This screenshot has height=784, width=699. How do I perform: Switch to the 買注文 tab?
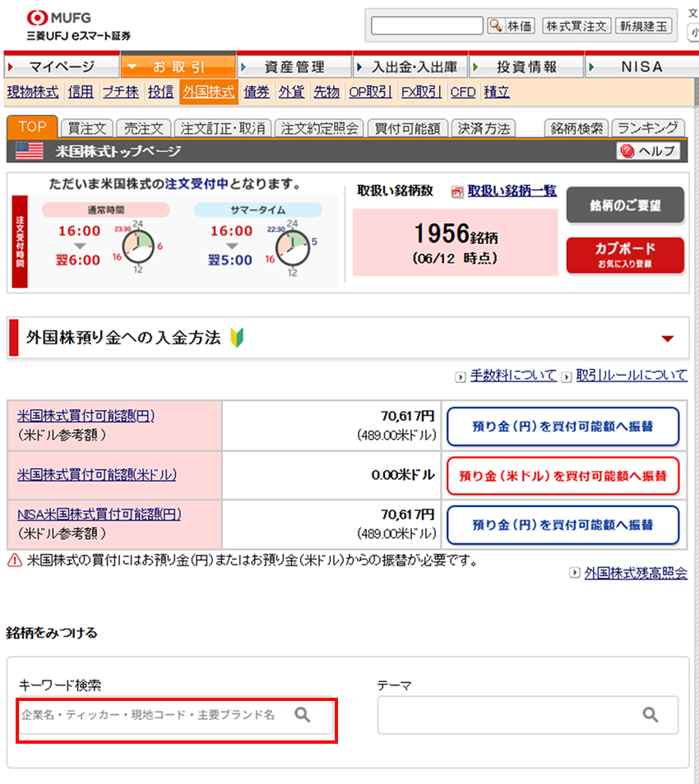87,128
